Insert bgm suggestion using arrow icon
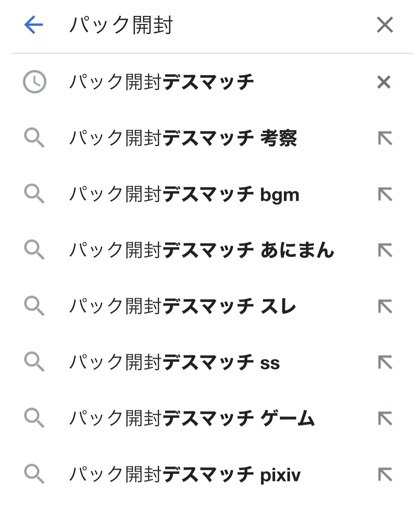 point(385,194)
